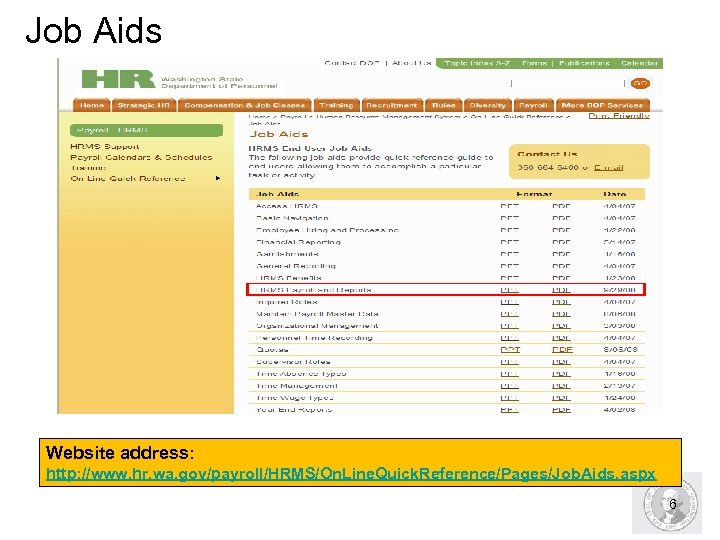
Task: Open HRMS Support in sidebar
Action: coord(105,146)
